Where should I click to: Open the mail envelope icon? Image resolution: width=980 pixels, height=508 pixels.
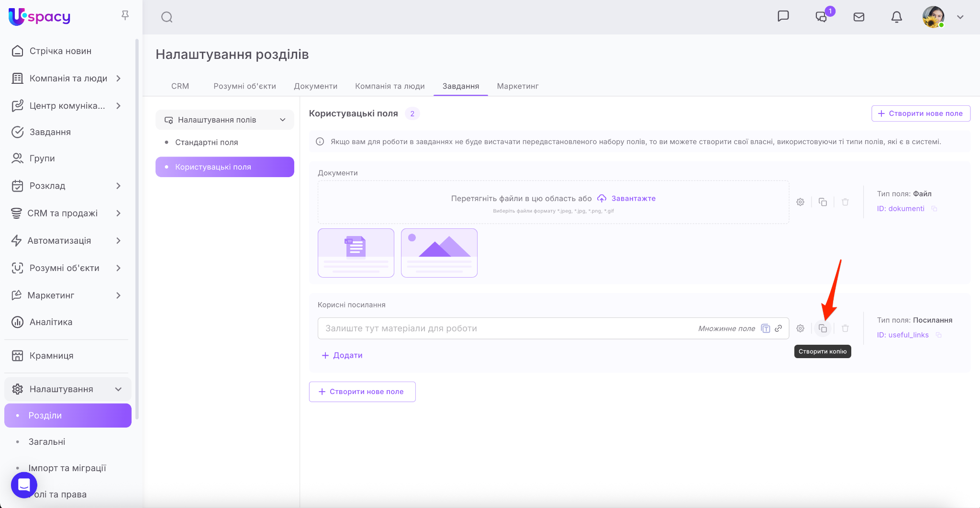pyautogui.click(x=858, y=17)
